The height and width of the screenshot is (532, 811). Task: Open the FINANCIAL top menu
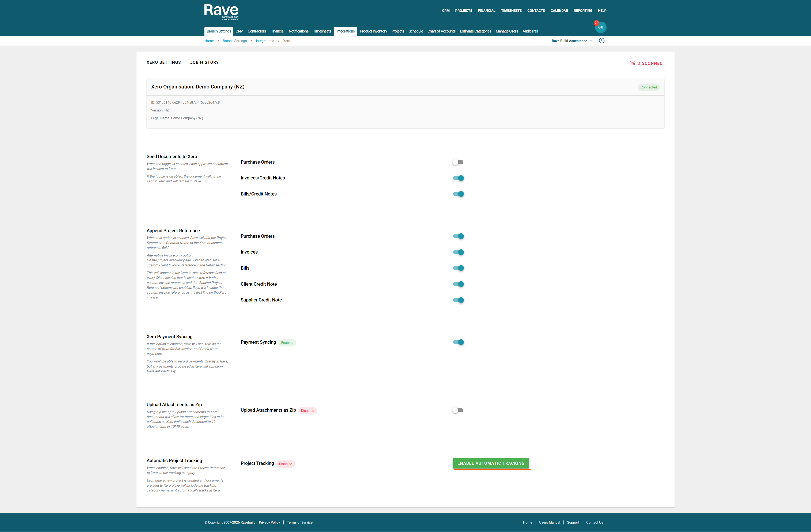(x=486, y=11)
